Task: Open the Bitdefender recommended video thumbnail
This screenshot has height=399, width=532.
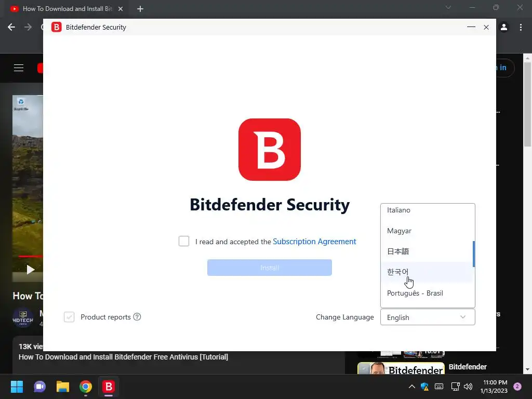Action: pos(401,368)
